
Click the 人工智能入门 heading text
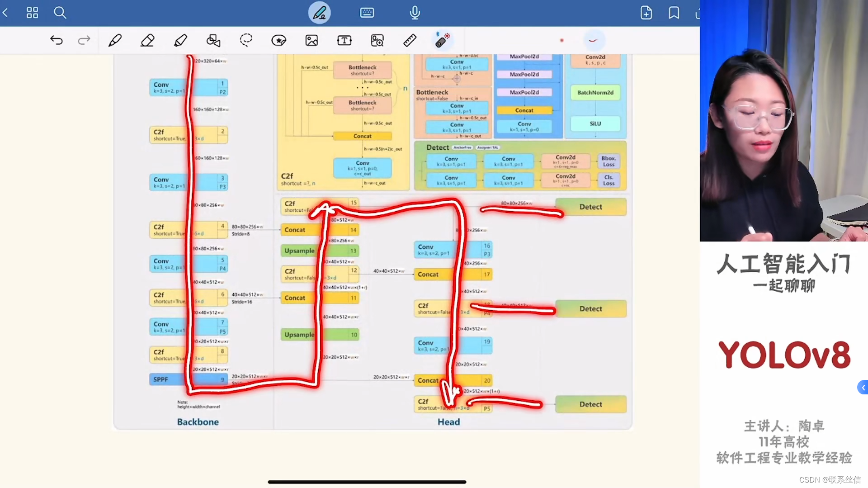click(x=784, y=264)
